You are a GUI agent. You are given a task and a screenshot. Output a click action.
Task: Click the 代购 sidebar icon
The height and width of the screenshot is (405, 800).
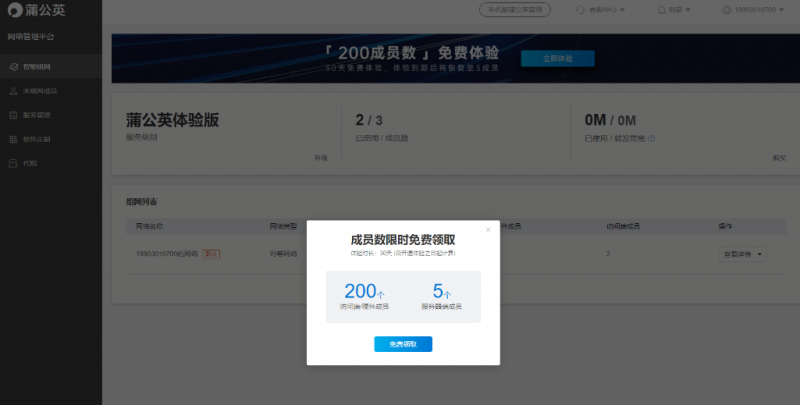coord(14,163)
